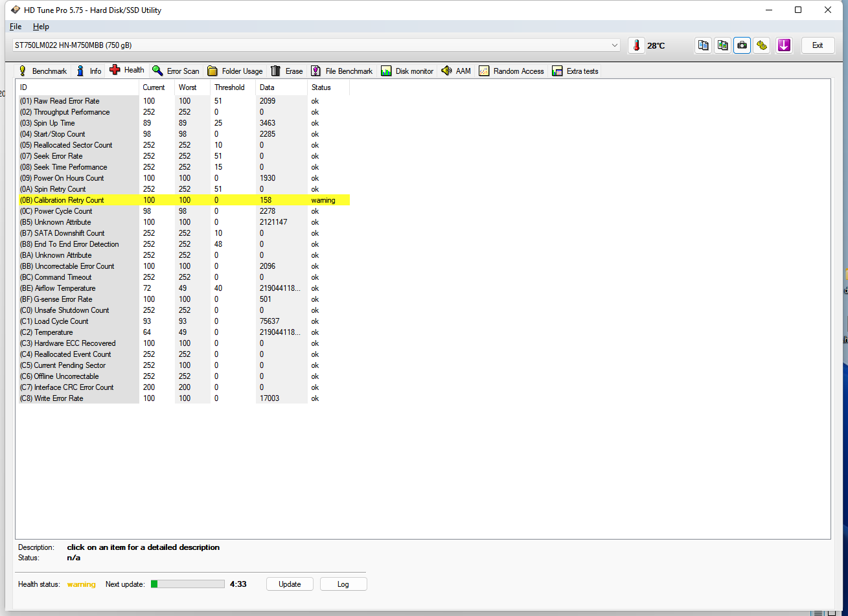Expand the drive selection dropdown

click(x=614, y=45)
